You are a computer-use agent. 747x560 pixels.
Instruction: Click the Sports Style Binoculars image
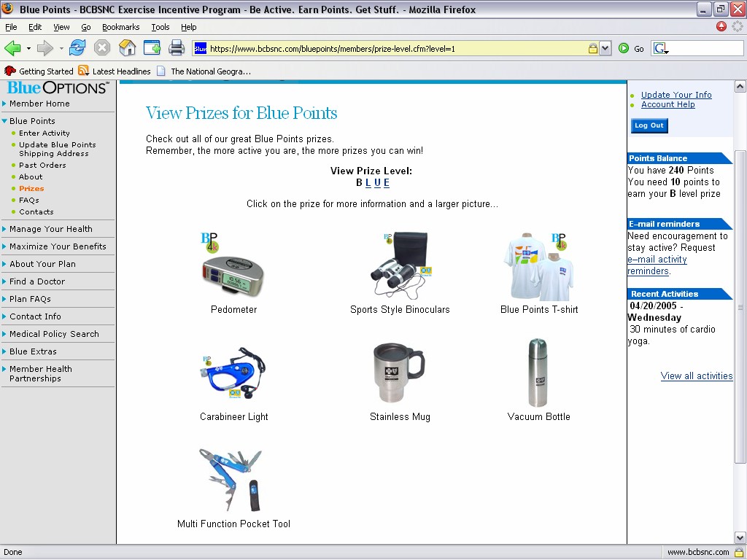401,265
